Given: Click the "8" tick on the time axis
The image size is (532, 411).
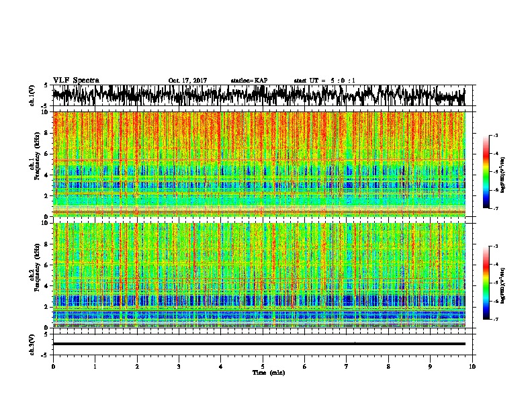Looking at the screenshot, I should coord(388,367).
